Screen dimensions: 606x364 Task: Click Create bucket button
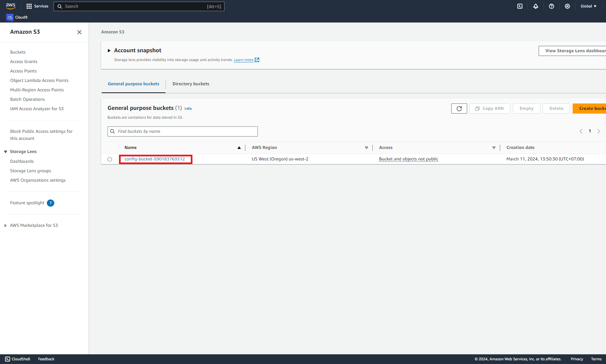[589, 109]
